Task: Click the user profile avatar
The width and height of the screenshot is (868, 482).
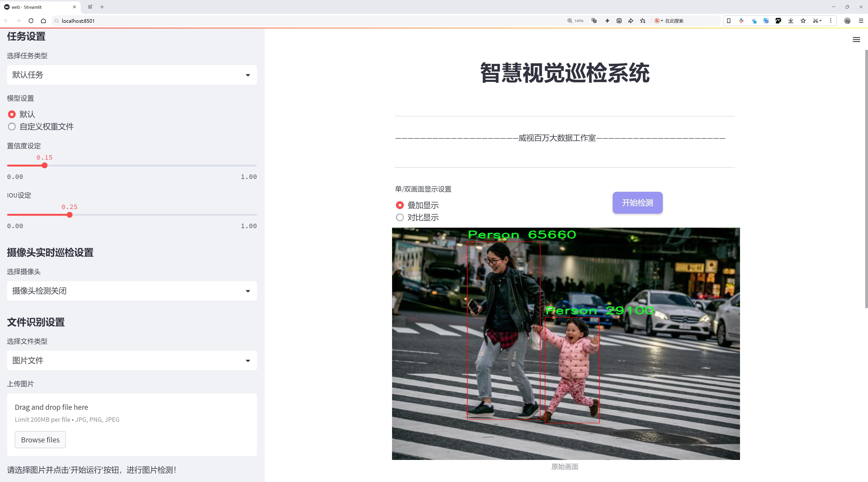Action: coord(847,21)
